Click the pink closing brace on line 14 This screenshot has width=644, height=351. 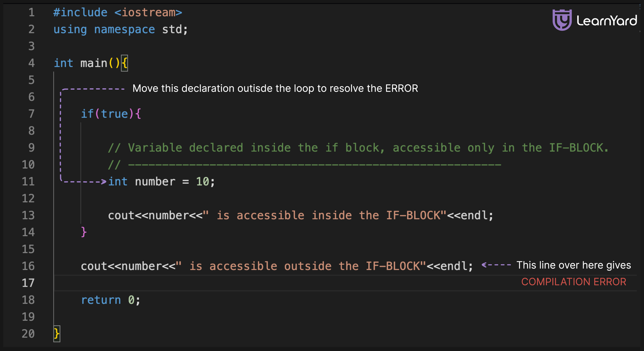[84, 232]
